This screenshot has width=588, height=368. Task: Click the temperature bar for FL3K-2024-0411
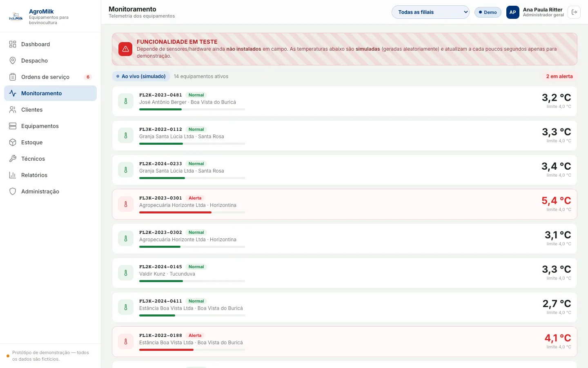click(x=192, y=316)
